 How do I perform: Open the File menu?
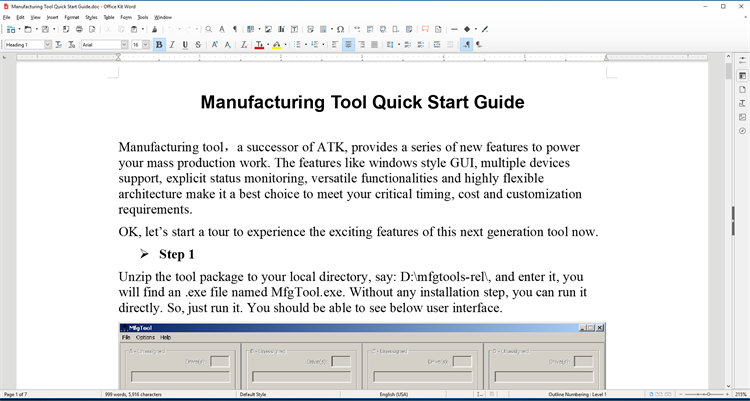point(6,17)
